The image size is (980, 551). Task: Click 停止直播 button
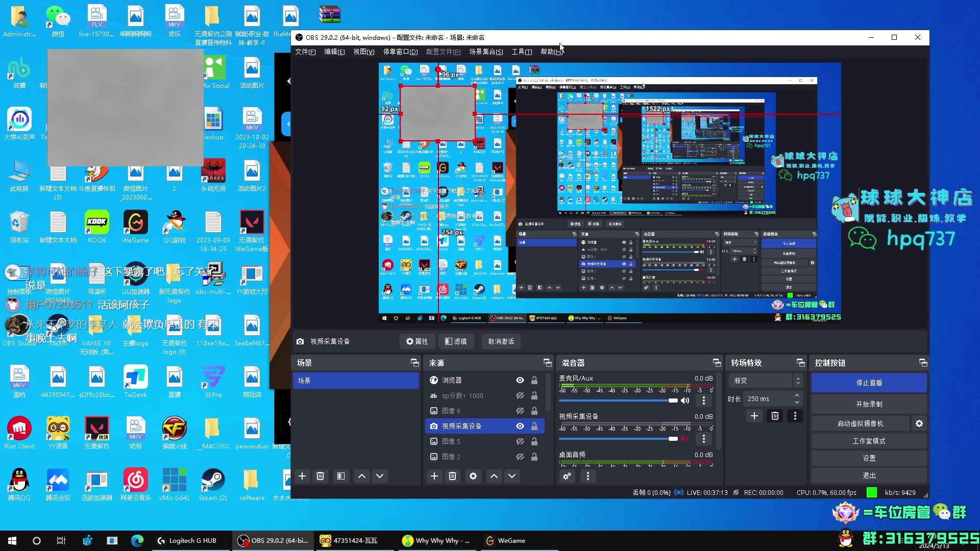pos(869,383)
